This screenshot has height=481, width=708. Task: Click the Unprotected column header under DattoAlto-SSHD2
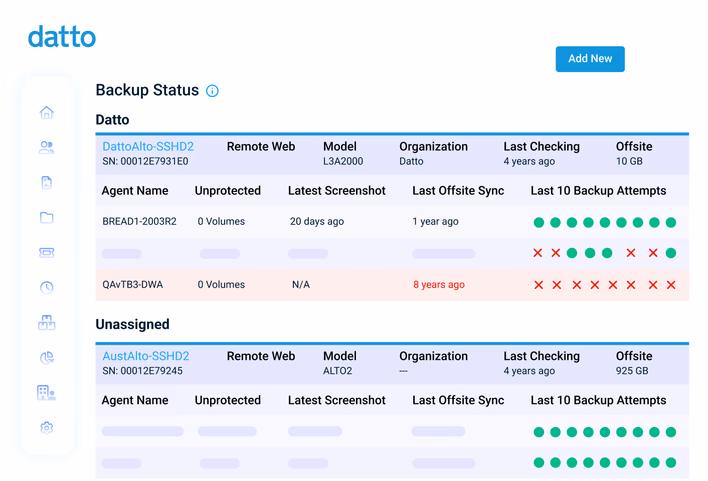click(228, 191)
